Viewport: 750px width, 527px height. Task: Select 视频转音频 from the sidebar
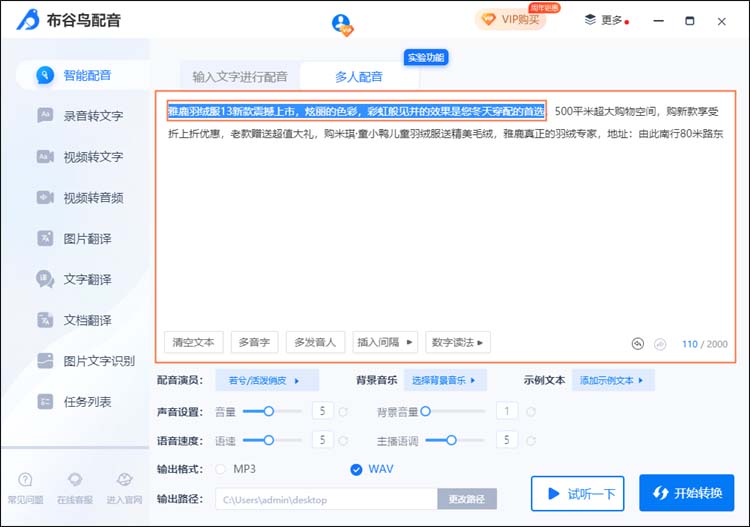coord(92,198)
